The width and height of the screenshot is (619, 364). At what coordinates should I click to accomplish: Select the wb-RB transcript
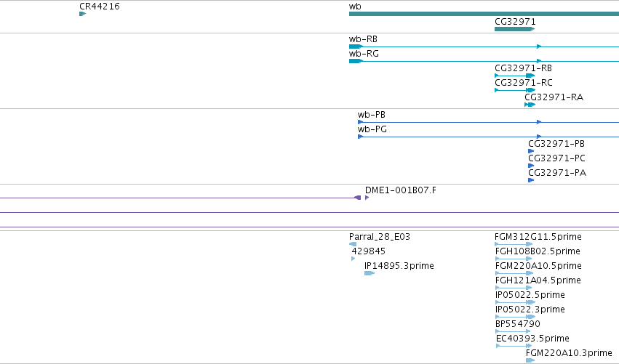[484, 46]
